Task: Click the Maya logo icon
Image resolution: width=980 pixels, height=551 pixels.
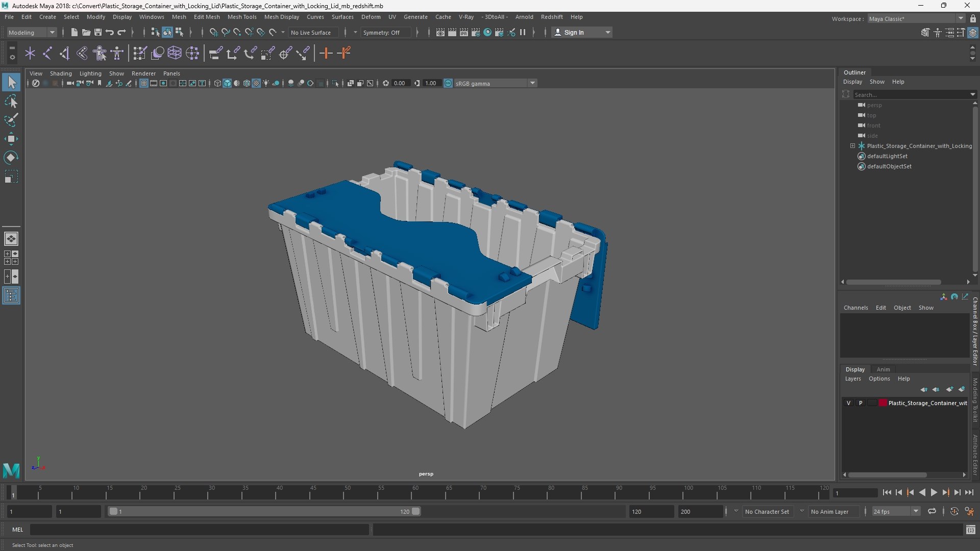Action: [11, 470]
